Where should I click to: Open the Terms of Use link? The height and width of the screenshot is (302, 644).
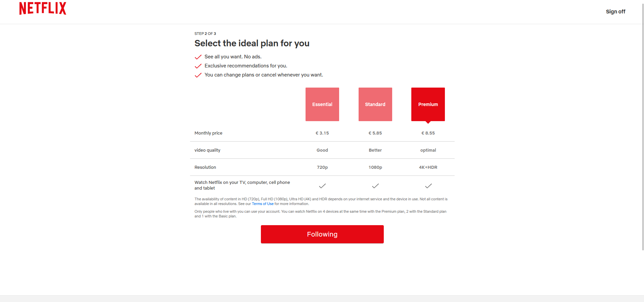(263, 204)
